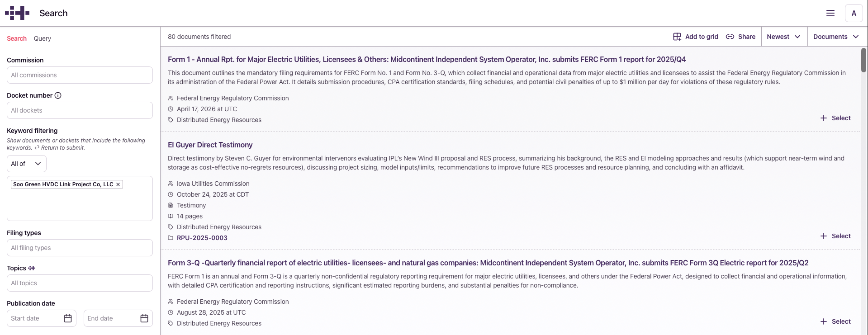Open the EI Guyer Direct Testimony document
Screen dimensions: 868x335
coord(210,145)
